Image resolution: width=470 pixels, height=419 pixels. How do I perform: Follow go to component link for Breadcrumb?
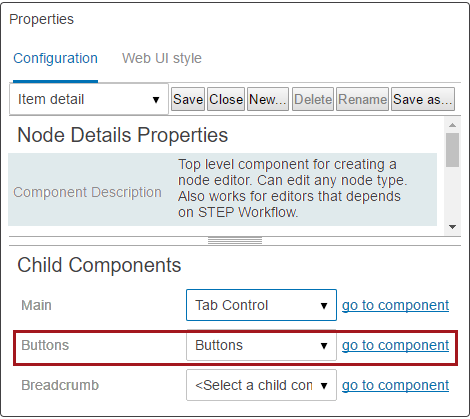395,385
